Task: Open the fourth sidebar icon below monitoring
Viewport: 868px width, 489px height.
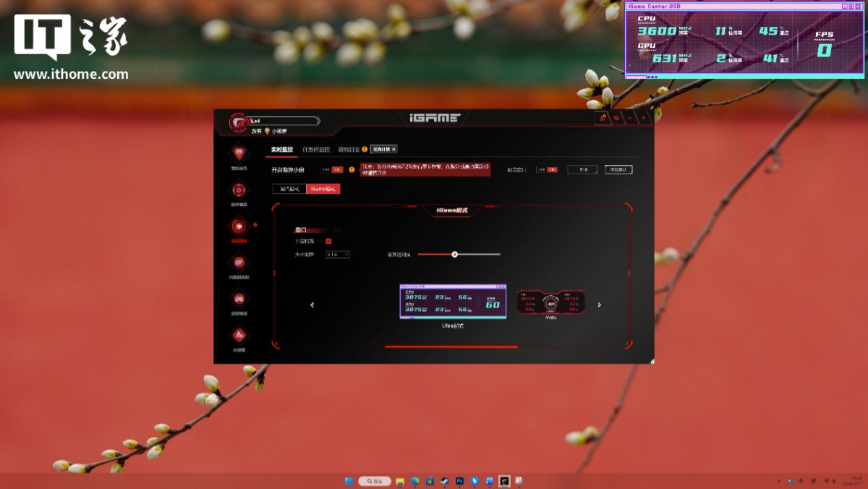Action: point(239,263)
